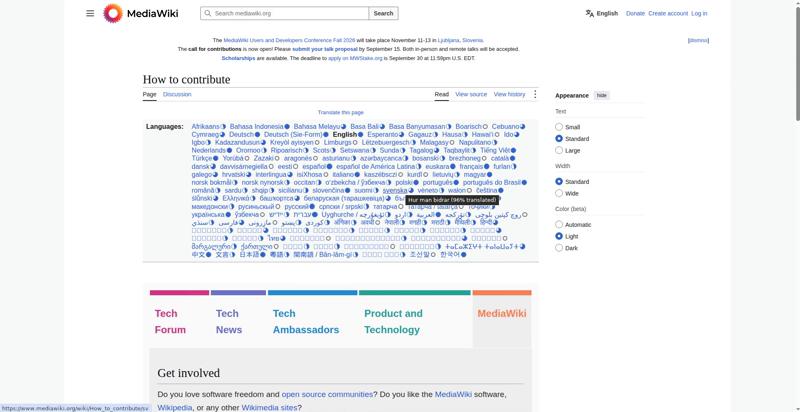This screenshot has width=800, height=412.
Task: Choose the Wide width radio button
Action: click(x=559, y=193)
